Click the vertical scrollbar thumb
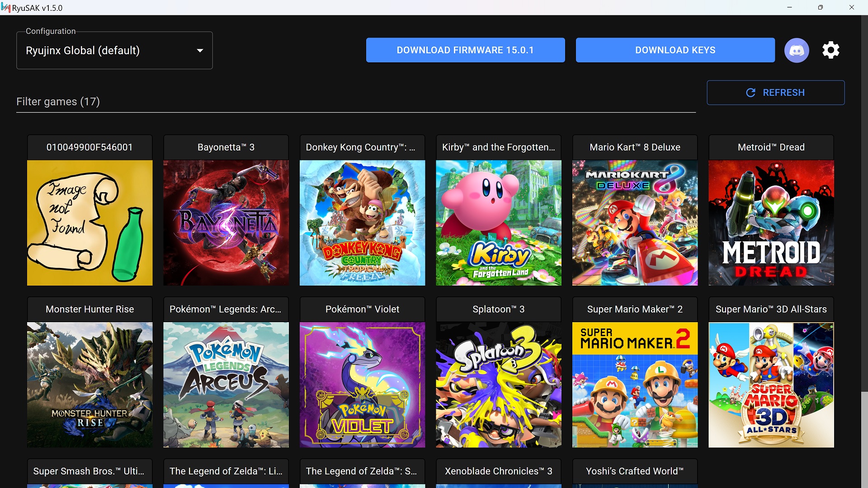 tap(864, 440)
